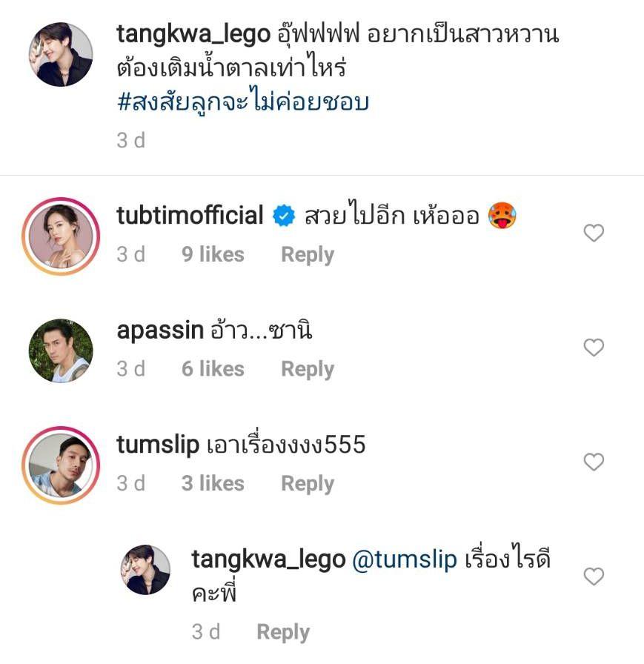View the 3 likes on tumslip's comment
Viewport: 644px width, 664px height.
click(213, 484)
